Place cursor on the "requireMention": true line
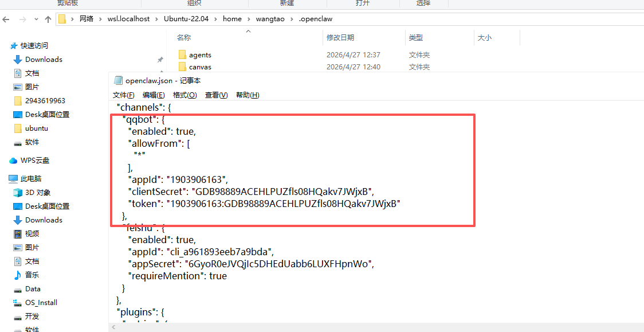The height and width of the screenshot is (332, 644). pyautogui.click(x=178, y=276)
